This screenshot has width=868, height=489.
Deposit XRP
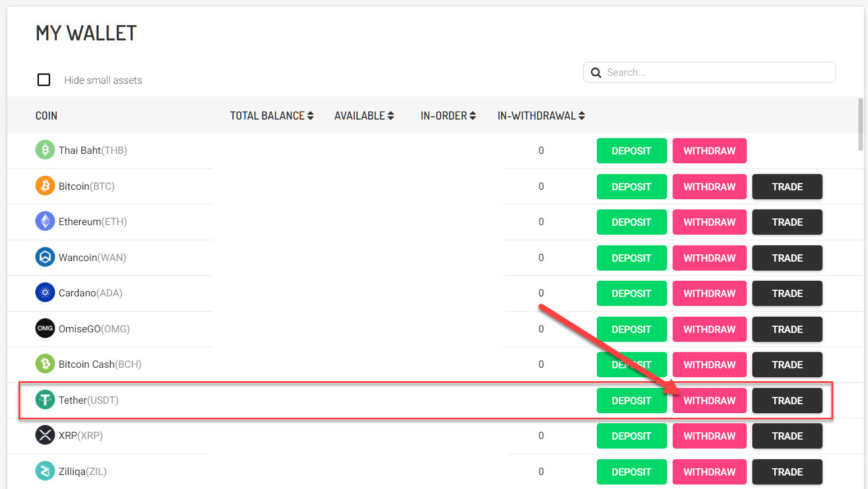tap(632, 436)
